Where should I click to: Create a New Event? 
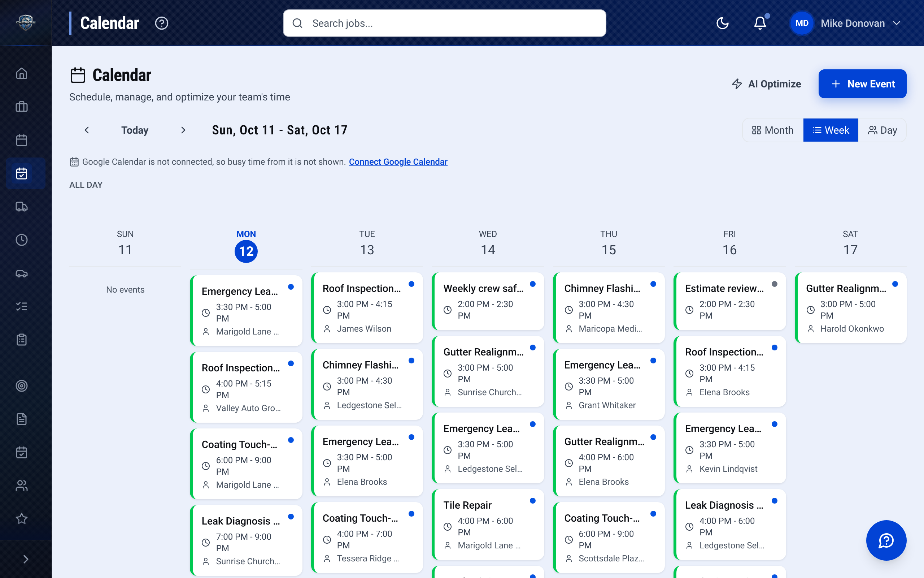coord(862,84)
